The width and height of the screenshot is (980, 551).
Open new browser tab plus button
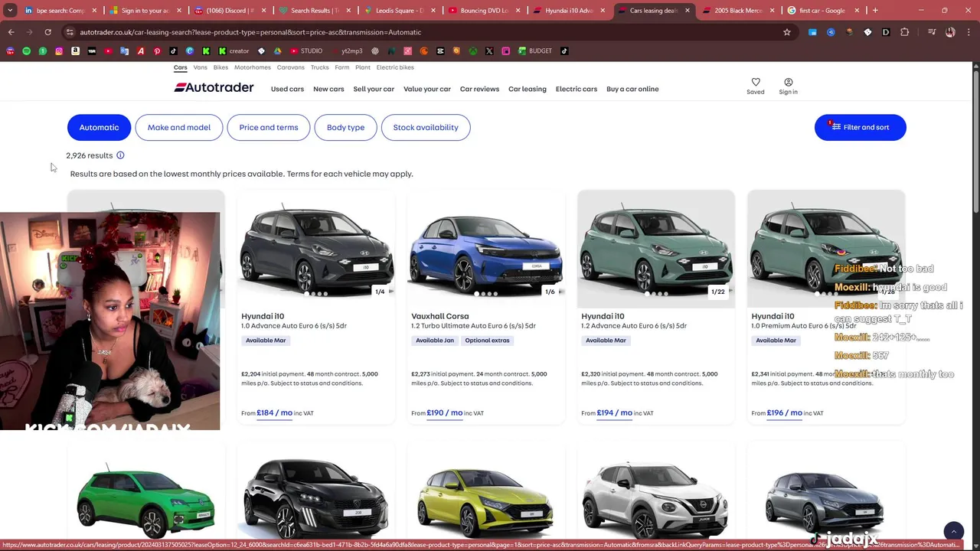[x=875, y=11]
